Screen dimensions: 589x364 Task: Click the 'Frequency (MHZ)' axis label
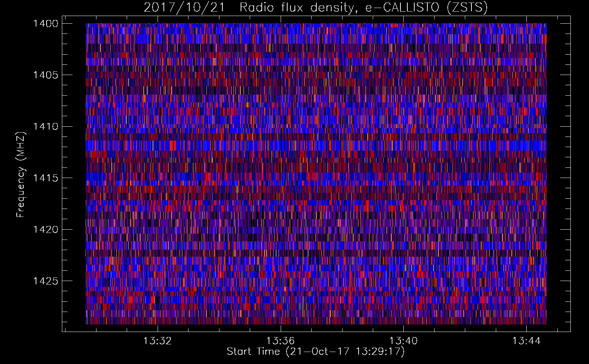[21, 175]
